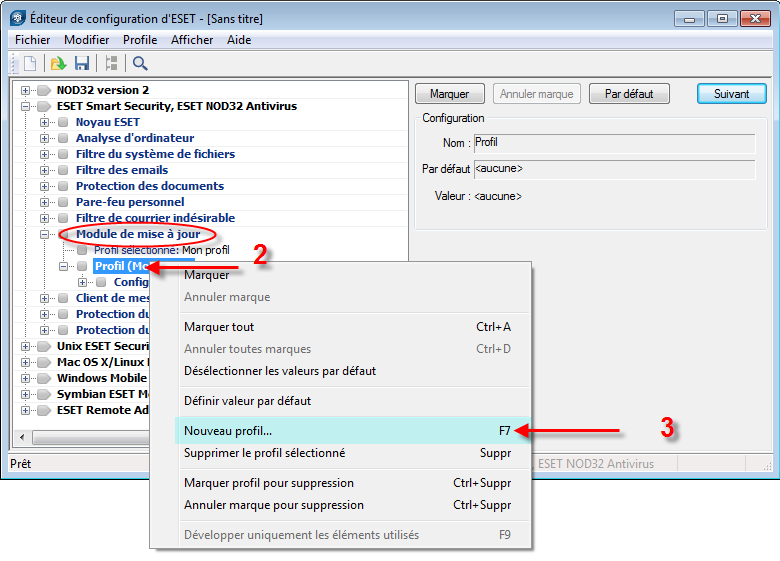Expand the Analyse d'ordinateur tree node

click(44, 138)
